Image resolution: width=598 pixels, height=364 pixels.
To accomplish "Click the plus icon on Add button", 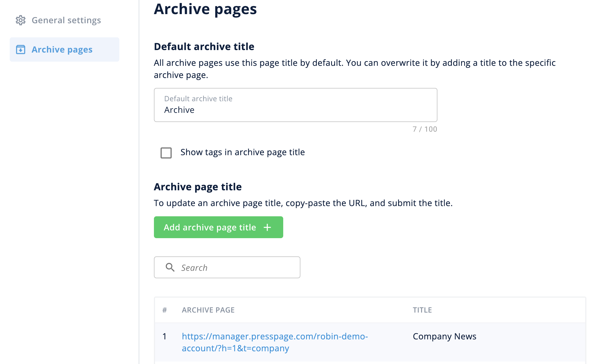I will [267, 227].
